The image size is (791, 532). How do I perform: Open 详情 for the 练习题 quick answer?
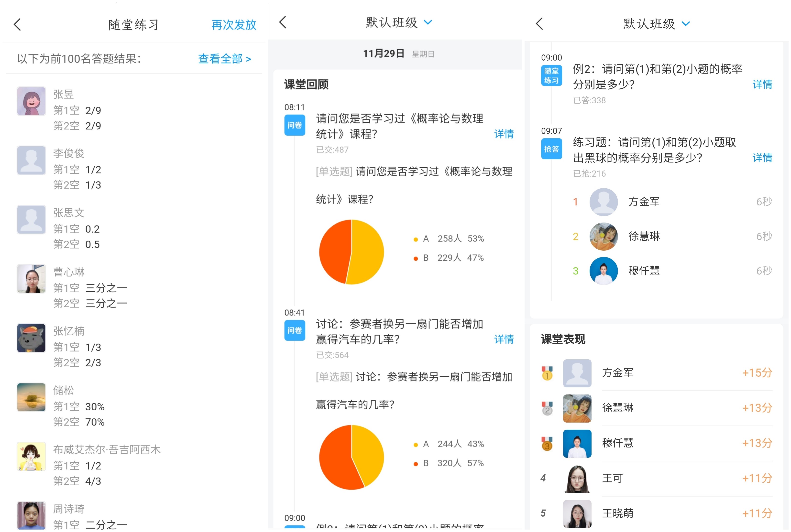click(x=762, y=158)
